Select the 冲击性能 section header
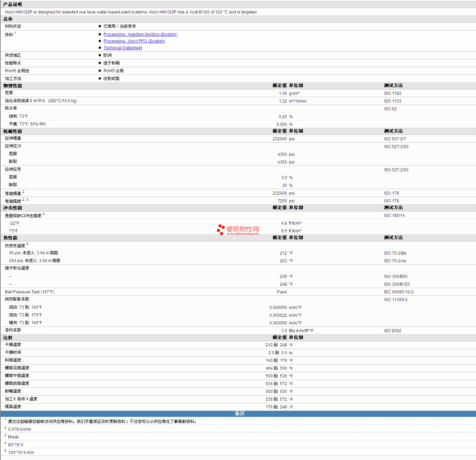The height and width of the screenshot is (460, 476). point(12,208)
